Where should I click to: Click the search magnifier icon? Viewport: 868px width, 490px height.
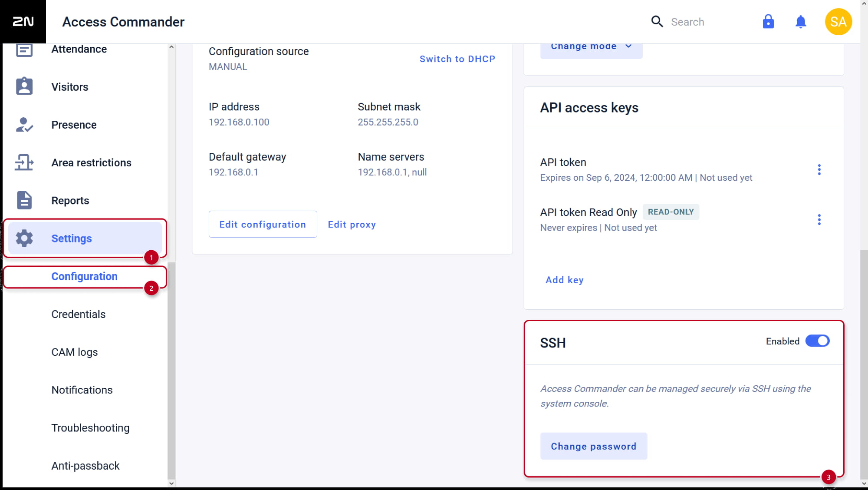657,21
